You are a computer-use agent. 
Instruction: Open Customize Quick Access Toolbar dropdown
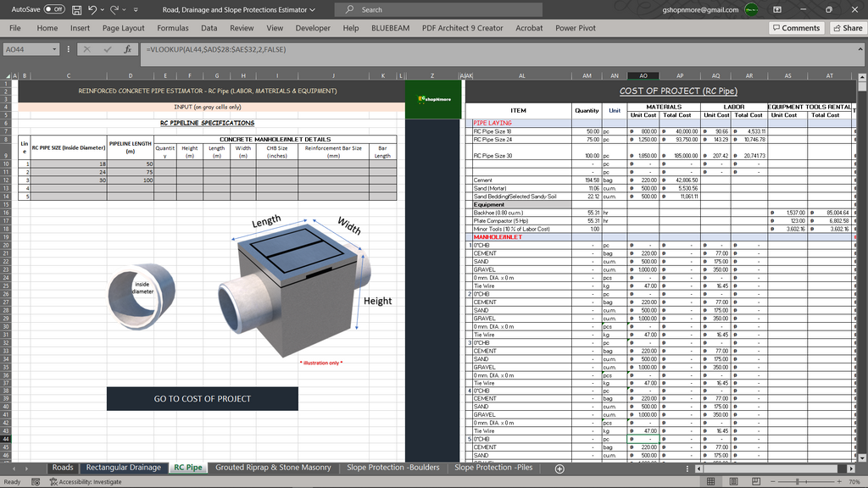pyautogui.click(x=136, y=10)
